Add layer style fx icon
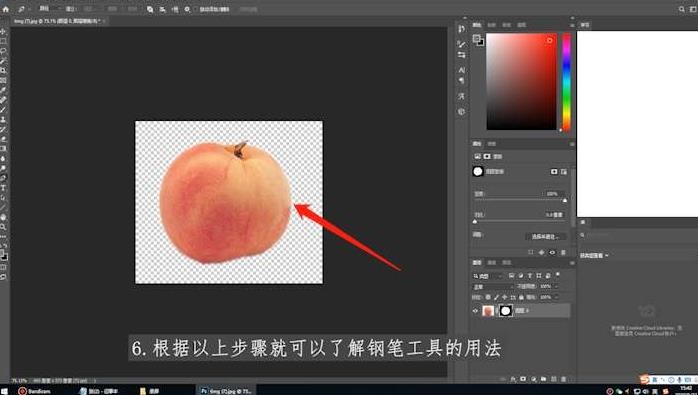Screen dimensions: 698x395 pyautogui.click(x=513, y=379)
